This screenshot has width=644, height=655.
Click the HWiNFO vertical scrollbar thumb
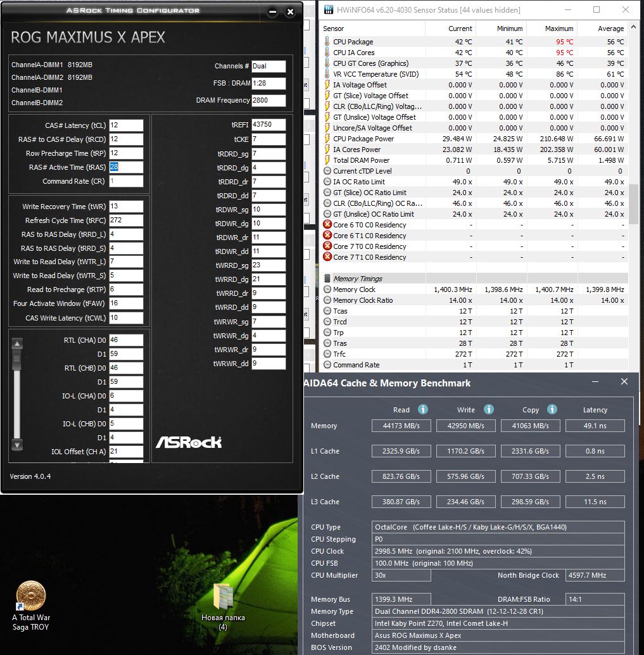pyautogui.click(x=634, y=204)
